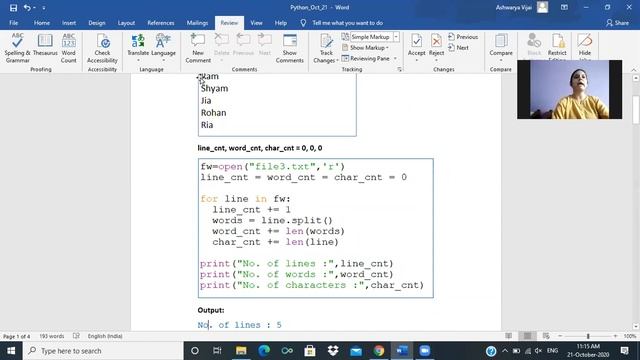Open the File tab

[13, 23]
